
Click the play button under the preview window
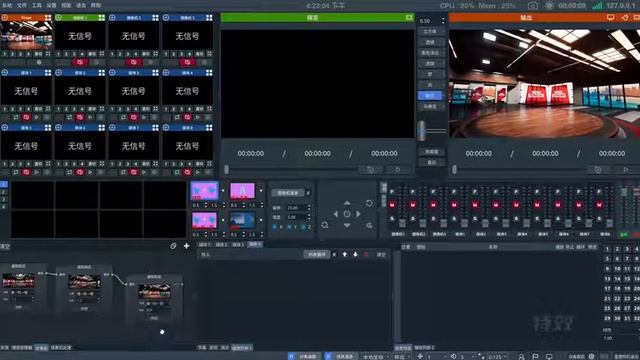[x=398, y=169]
